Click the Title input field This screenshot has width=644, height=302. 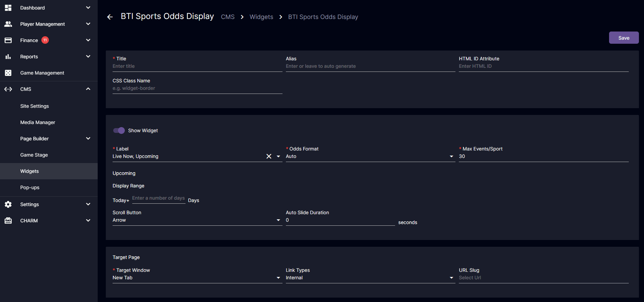click(x=197, y=66)
